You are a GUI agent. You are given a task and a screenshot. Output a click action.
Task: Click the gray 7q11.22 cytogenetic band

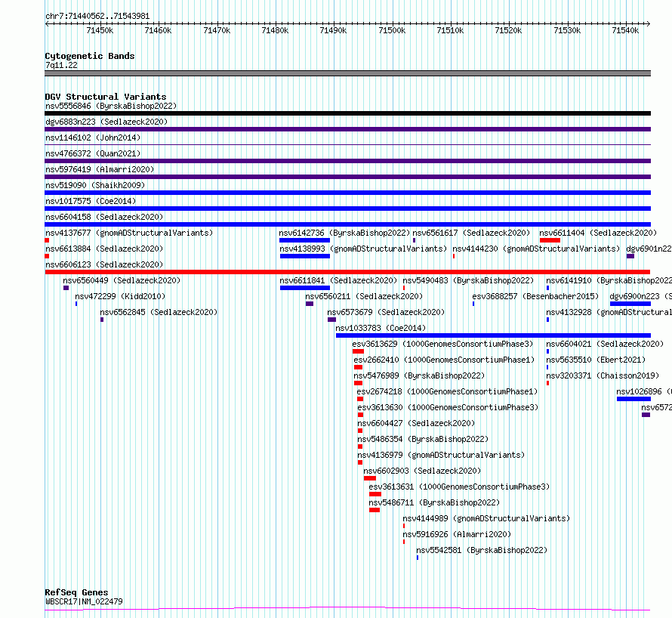click(347, 73)
